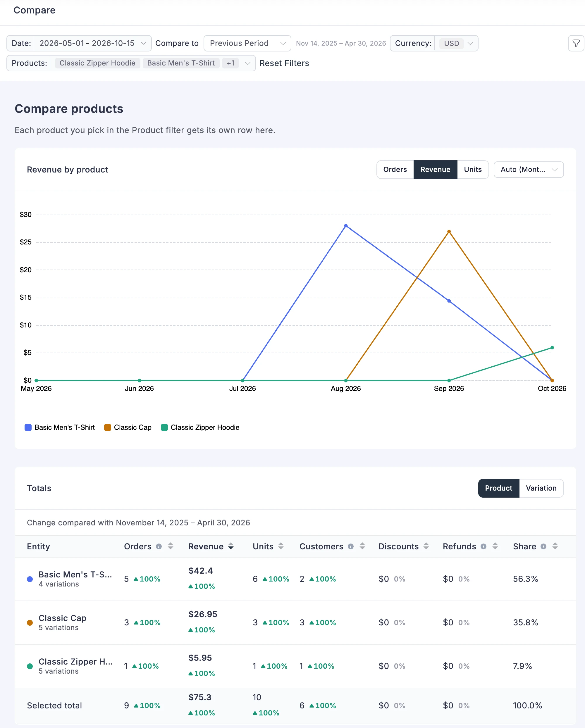Open the Previous Period compare dropdown
This screenshot has height=728, width=585.
(247, 43)
